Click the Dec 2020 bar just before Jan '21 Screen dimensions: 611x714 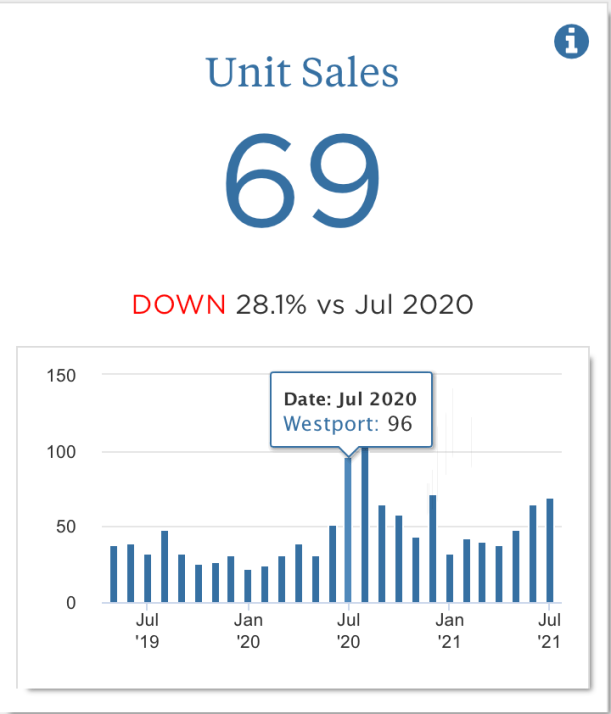433,549
